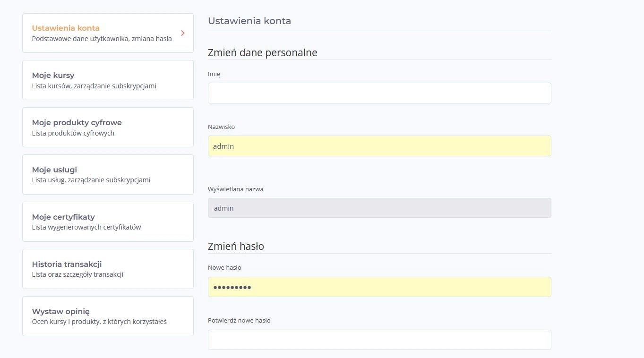Click the Nowe hasło label
This screenshot has height=358, width=644.
point(224,267)
